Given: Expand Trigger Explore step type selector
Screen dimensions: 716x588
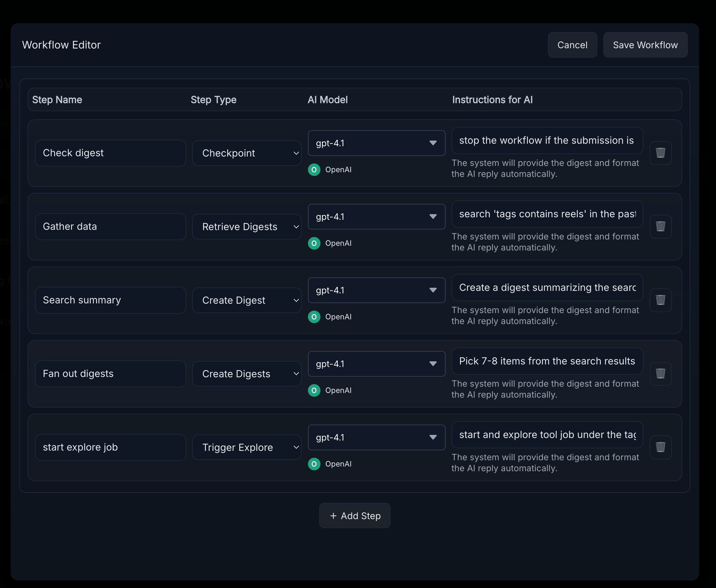Looking at the screenshot, I should pos(247,447).
